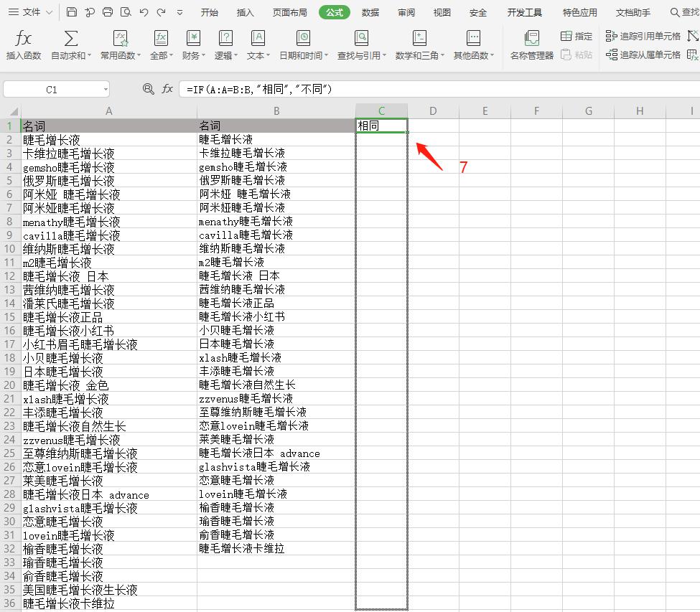This screenshot has height=612, width=700.
Task: Expand the 财务 dropdown arrow
Action: [204, 55]
